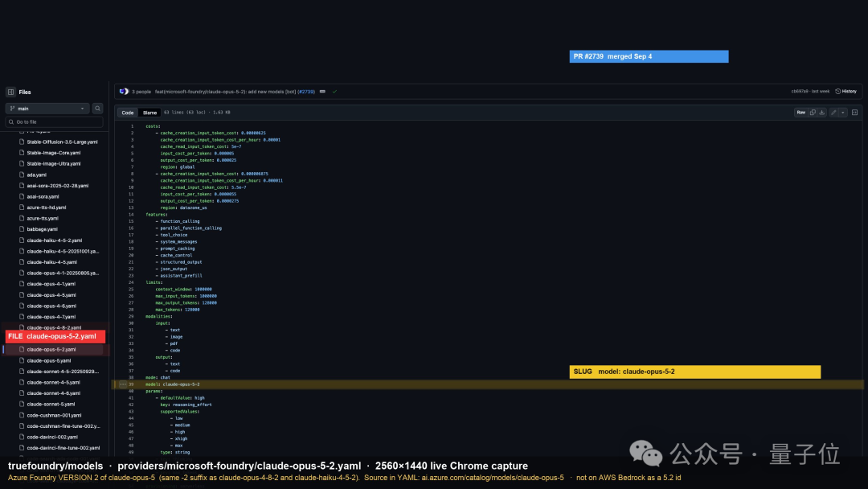Click '- xhigh' supported value line
The height and width of the screenshot is (489, 868).
click(178, 438)
